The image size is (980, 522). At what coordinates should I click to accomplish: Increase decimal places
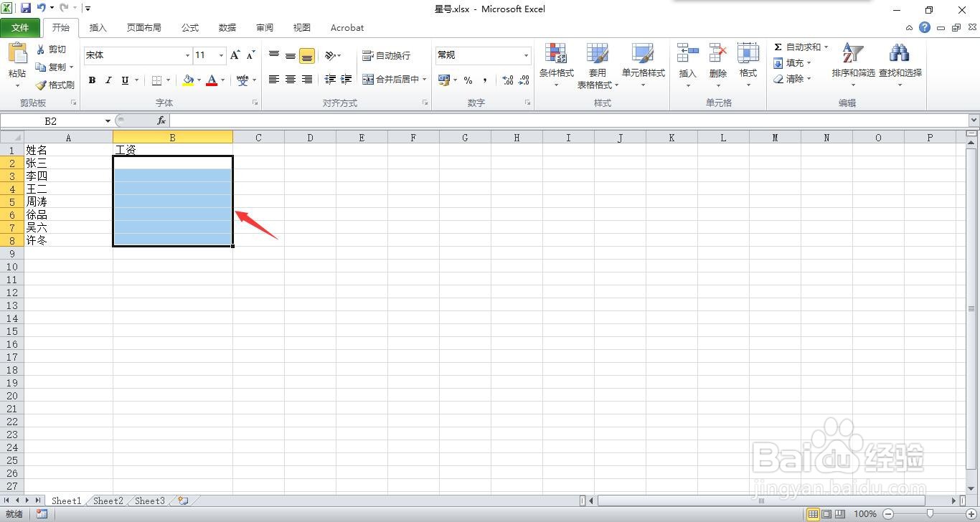coord(507,80)
